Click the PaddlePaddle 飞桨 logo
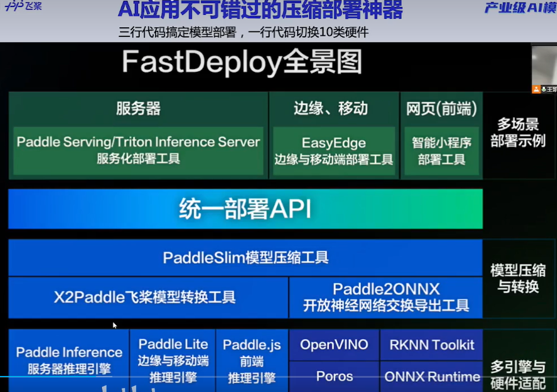 pos(23,7)
